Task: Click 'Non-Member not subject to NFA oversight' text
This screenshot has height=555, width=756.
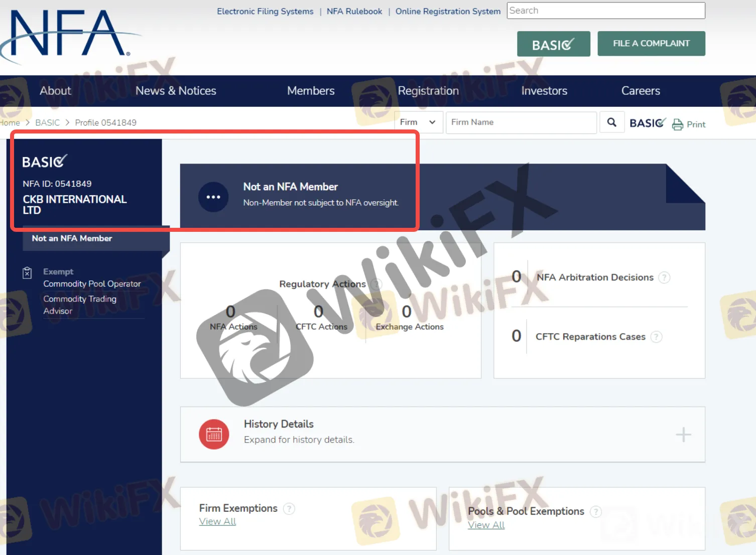Action: pos(321,203)
